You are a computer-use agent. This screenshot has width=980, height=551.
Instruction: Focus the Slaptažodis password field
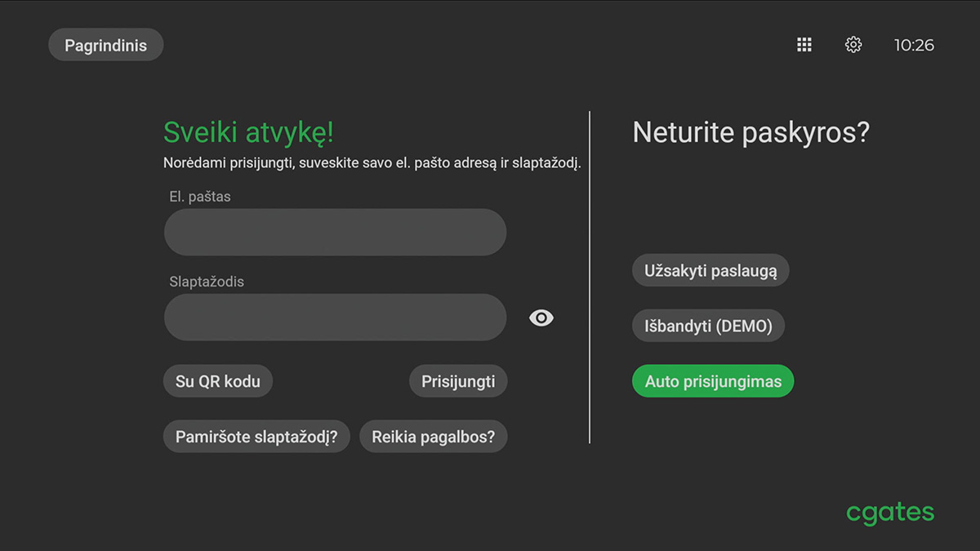coord(335,318)
